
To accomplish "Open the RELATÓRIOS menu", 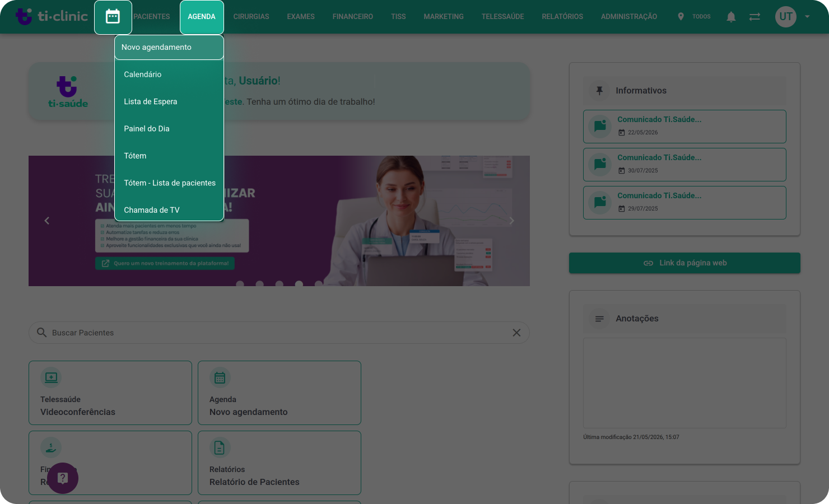I will (562, 17).
